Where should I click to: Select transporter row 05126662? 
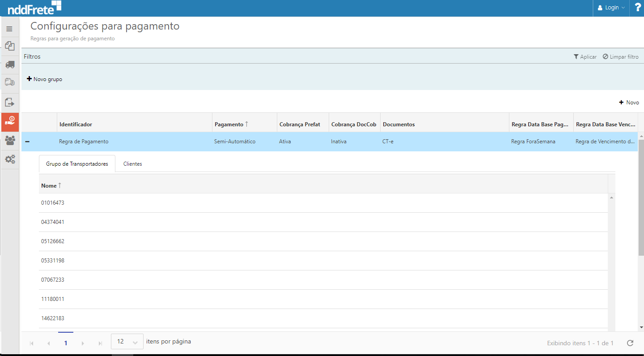pyautogui.click(x=323, y=241)
